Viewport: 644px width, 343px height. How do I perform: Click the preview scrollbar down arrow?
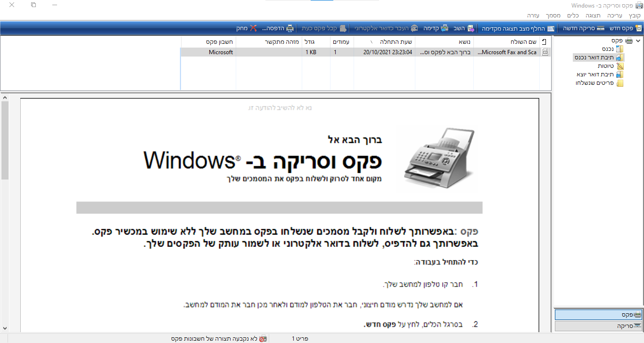point(5,327)
